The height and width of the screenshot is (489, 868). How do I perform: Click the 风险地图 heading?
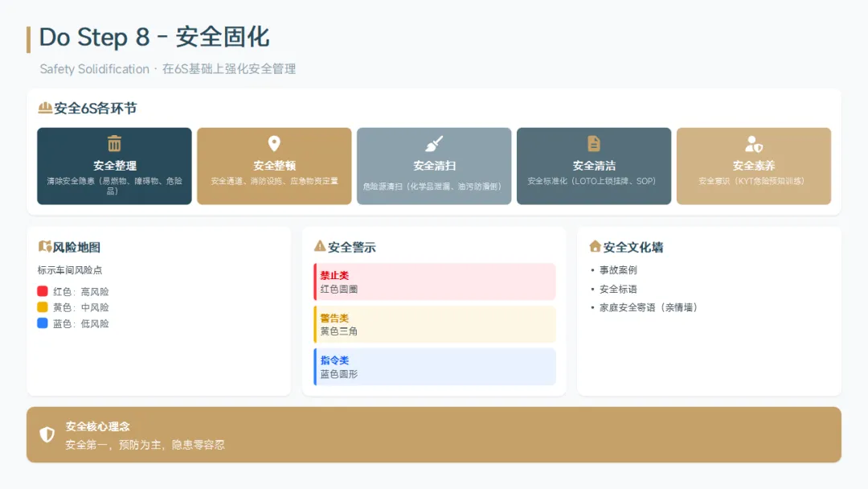[76, 247]
